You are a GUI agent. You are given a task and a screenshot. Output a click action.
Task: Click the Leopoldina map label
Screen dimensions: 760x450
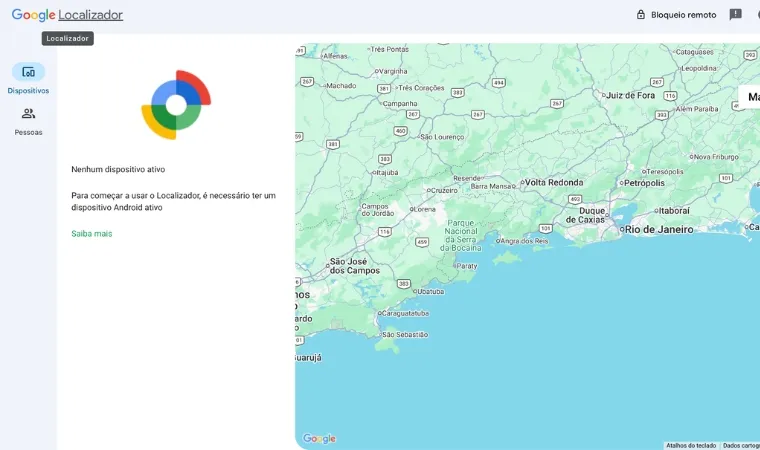click(699, 68)
